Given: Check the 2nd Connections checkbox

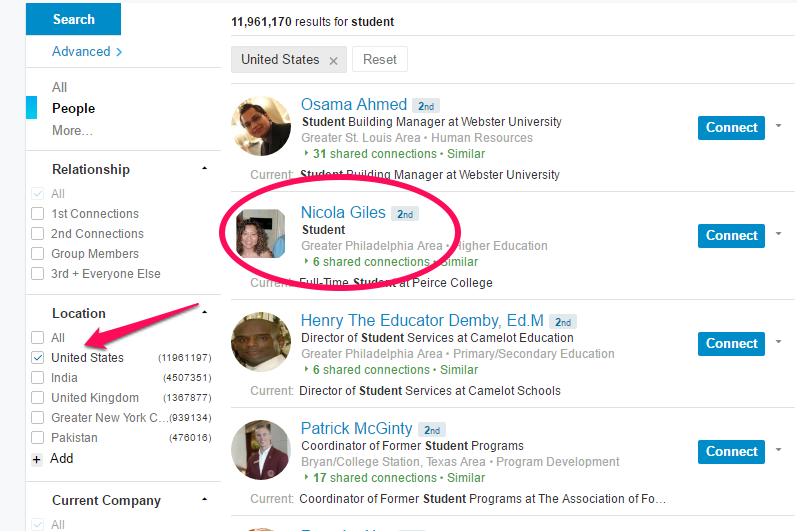Looking at the screenshot, I should [x=38, y=234].
